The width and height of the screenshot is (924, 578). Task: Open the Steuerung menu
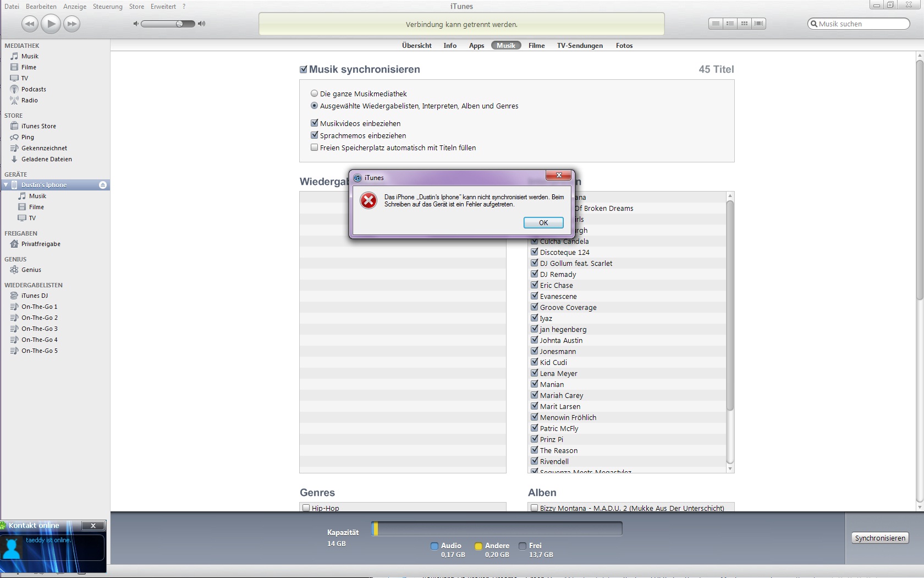(108, 7)
